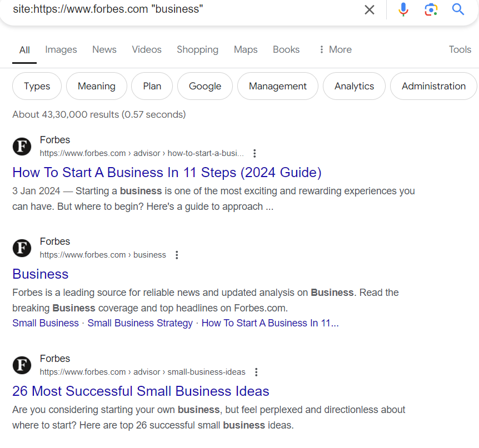Open the Business result title link
The height and width of the screenshot is (448, 479).
click(41, 274)
